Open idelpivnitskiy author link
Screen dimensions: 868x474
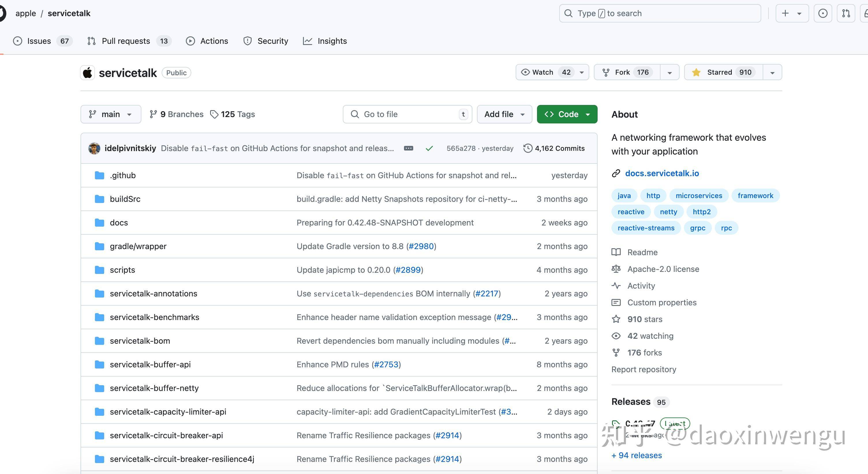[x=130, y=148]
